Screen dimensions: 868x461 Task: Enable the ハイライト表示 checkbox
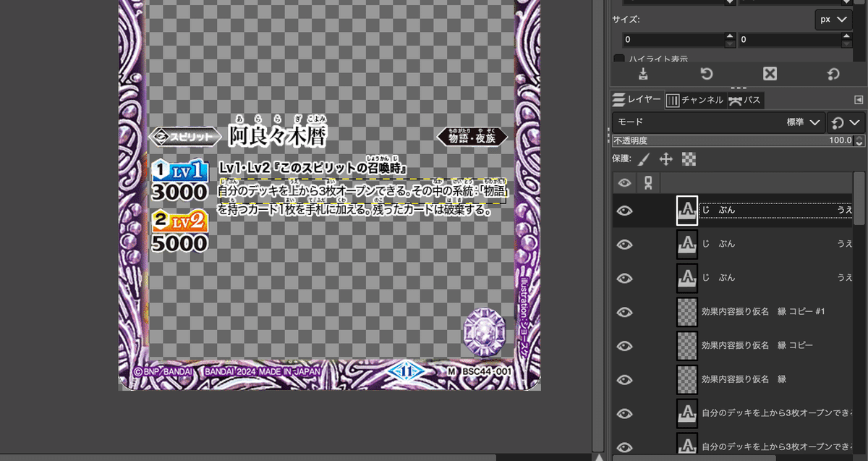point(619,59)
